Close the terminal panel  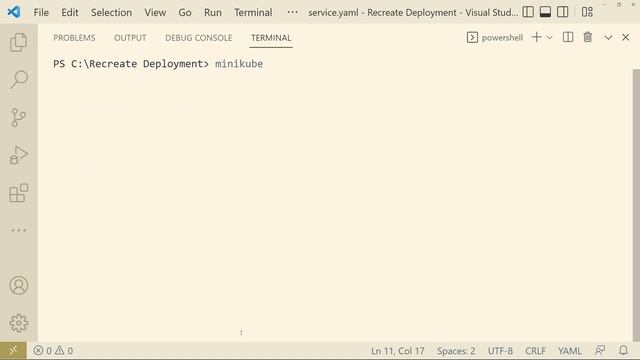coord(626,37)
